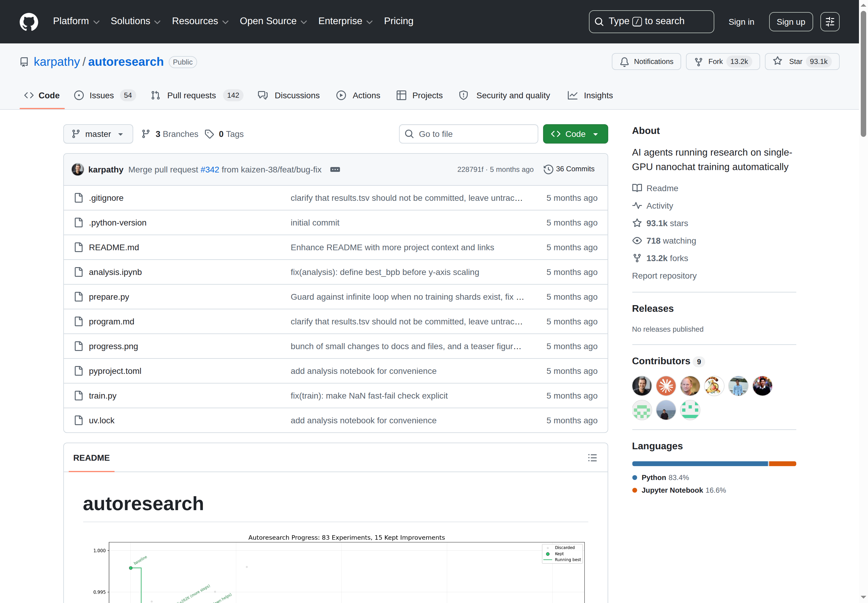The width and height of the screenshot is (868, 603).
Task: Open the master branch selector dropdown
Action: pyautogui.click(x=98, y=134)
